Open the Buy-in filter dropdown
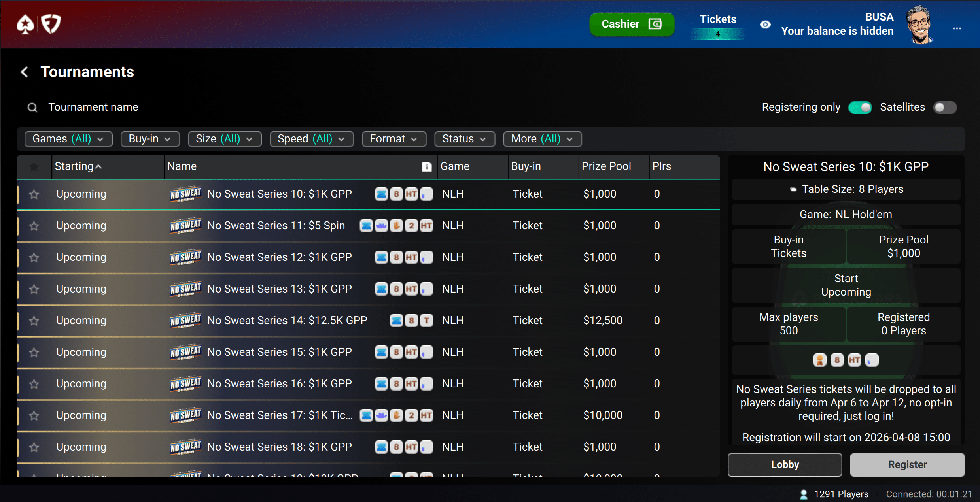This screenshot has height=502, width=980. (150, 139)
